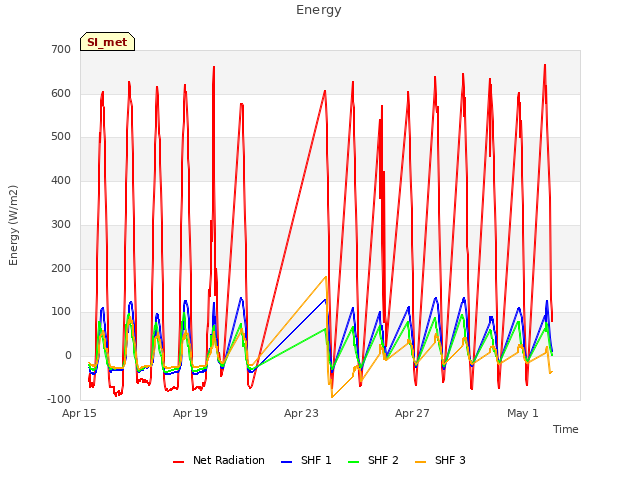Click the May 1 x-axis tick label
The height and width of the screenshot is (480, 640).
click(x=523, y=413)
